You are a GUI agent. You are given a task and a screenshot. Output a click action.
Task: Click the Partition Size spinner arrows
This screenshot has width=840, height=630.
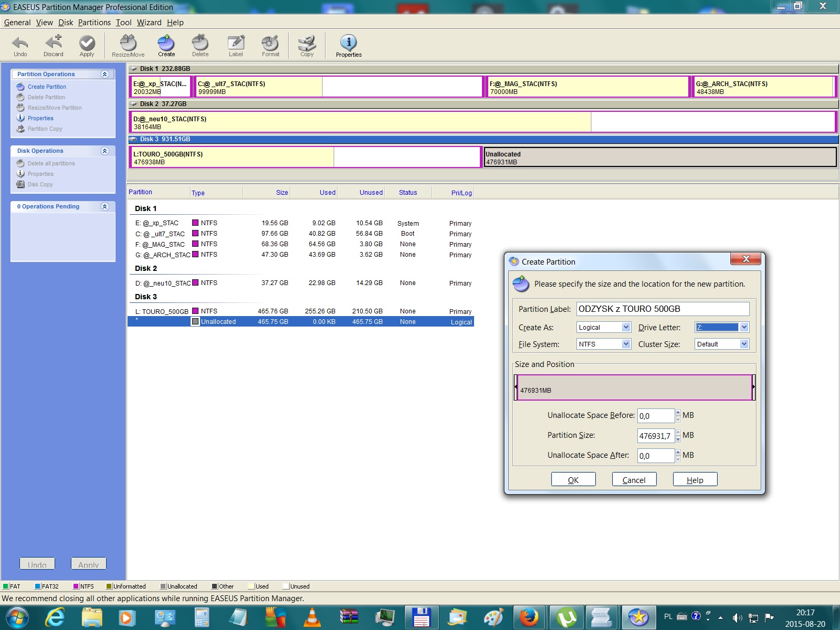click(x=678, y=436)
